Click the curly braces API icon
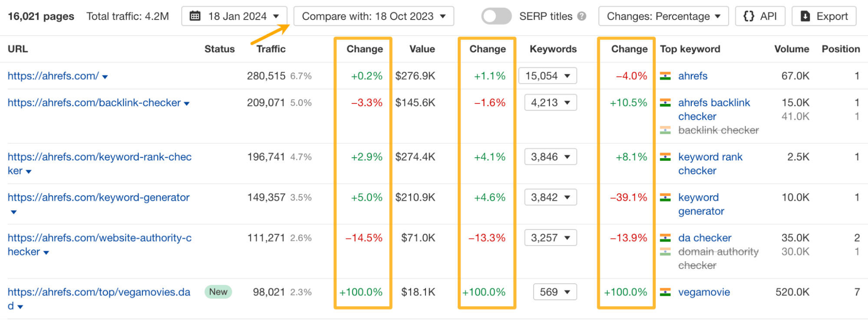The image size is (868, 325). 749,17
